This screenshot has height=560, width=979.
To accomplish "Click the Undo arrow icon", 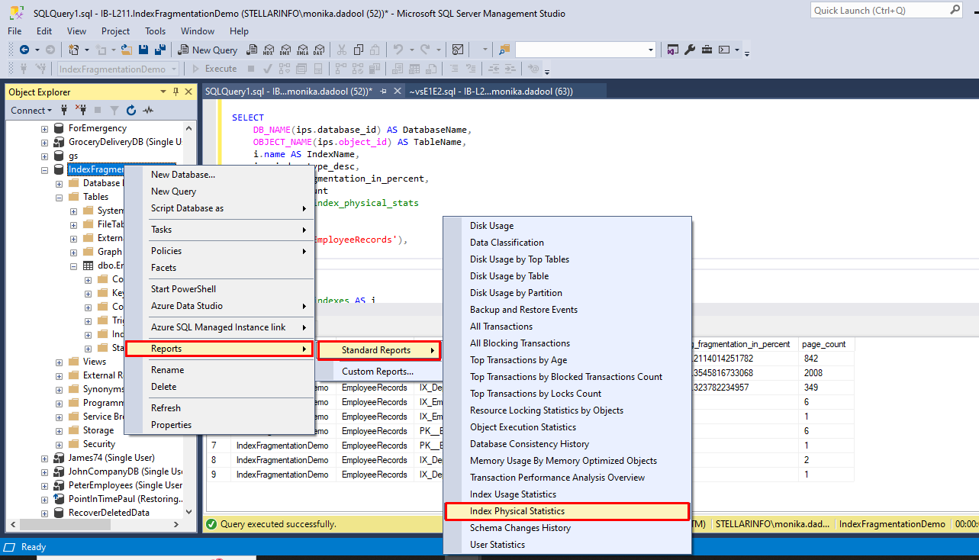I will point(398,50).
